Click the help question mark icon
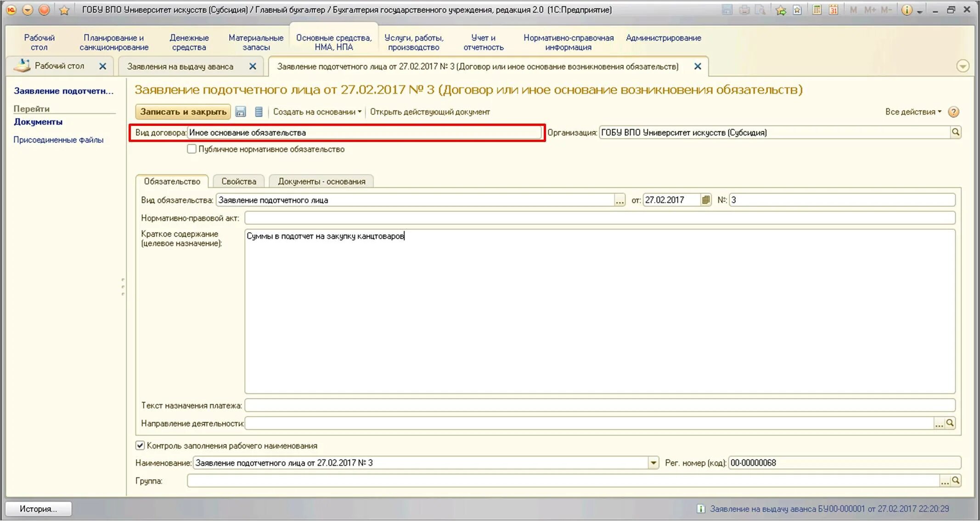Image resolution: width=980 pixels, height=521 pixels. pyautogui.click(x=953, y=112)
